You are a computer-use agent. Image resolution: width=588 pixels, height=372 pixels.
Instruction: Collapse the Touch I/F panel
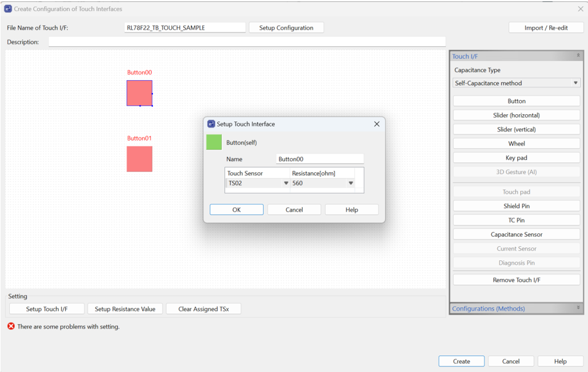click(x=578, y=56)
